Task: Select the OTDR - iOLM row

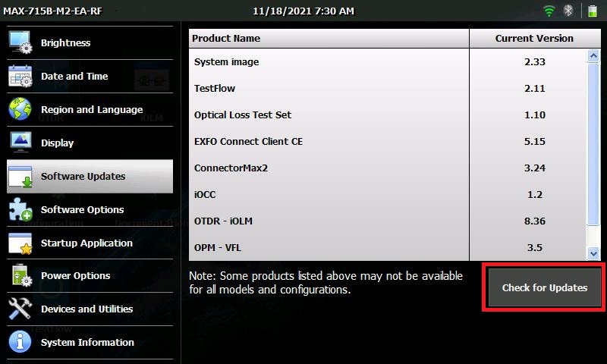Action: coord(388,221)
